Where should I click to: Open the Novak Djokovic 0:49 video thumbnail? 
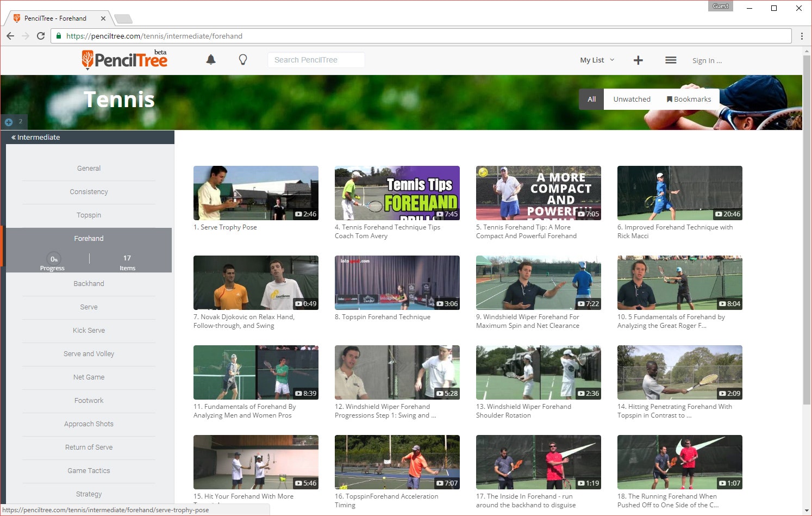[256, 283]
